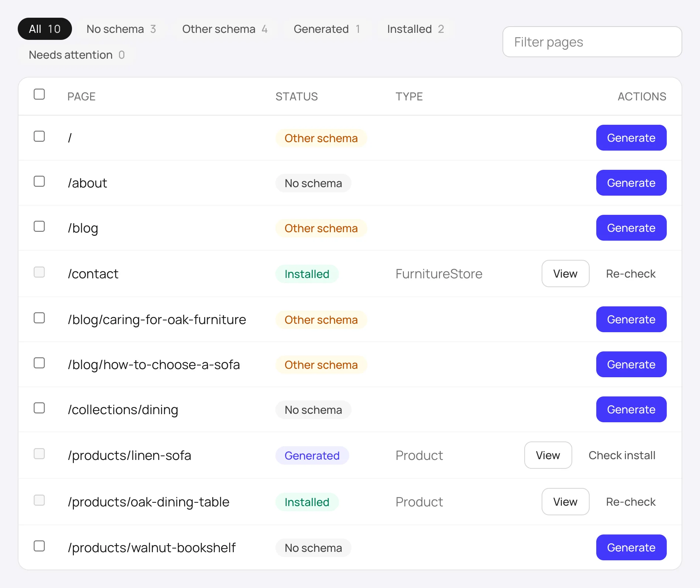Generate schema for the /blog page
This screenshot has height=588, width=700.
[631, 228]
